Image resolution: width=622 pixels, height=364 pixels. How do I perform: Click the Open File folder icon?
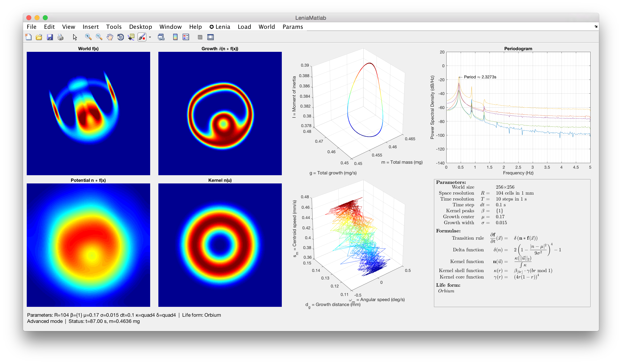[39, 37]
